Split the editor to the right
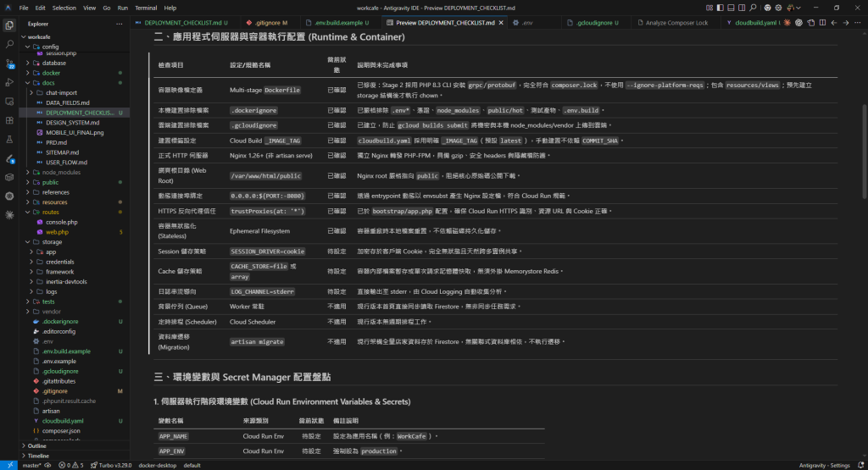 coord(822,23)
